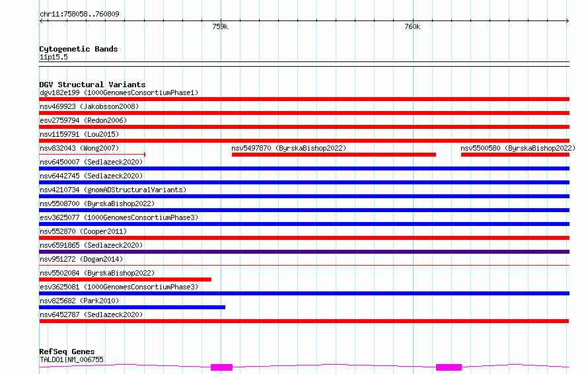Click the red bar under nsv5497870
Viewport: 588px width, 374px height.
(334, 155)
